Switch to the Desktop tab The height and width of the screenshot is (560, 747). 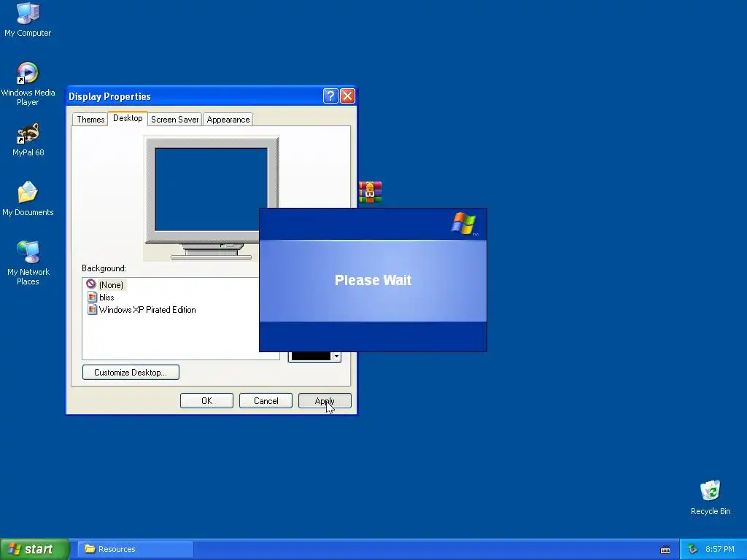click(x=128, y=118)
